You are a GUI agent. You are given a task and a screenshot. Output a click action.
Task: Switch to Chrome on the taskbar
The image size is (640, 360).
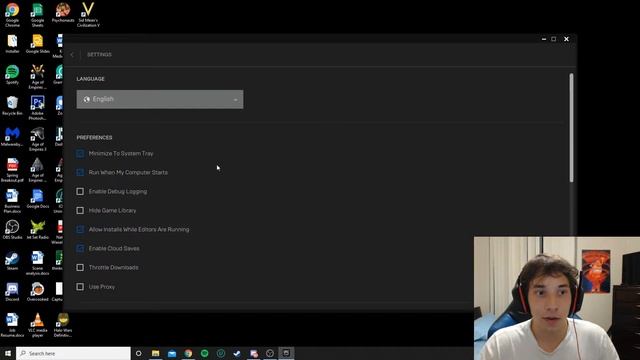point(188,353)
